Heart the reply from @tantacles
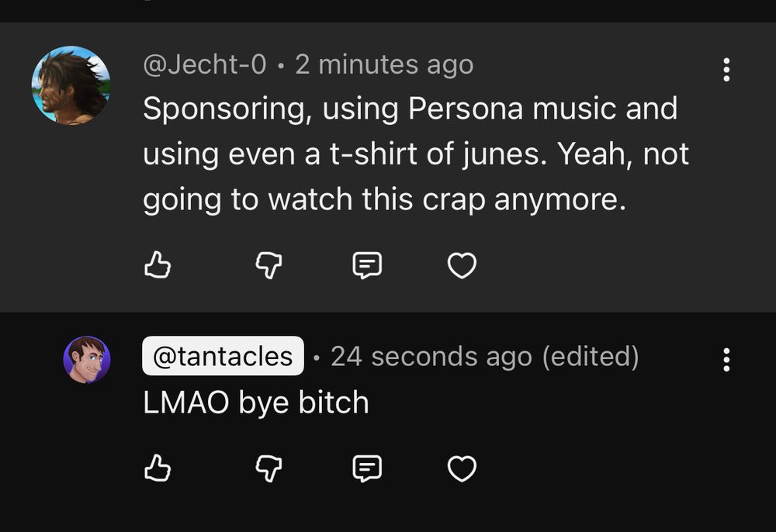This screenshot has height=532, width=776. point(462,468)
